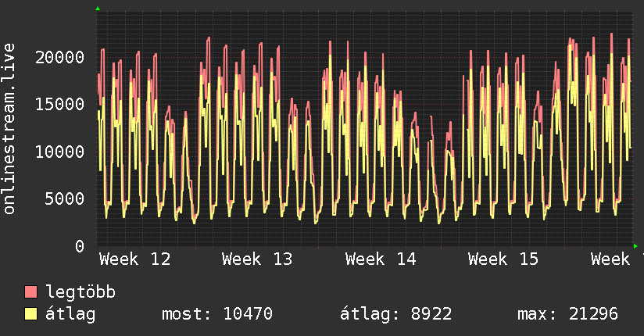
Task: Click the pink legtöbb legend swatch
Action: (x=30, y=291)
